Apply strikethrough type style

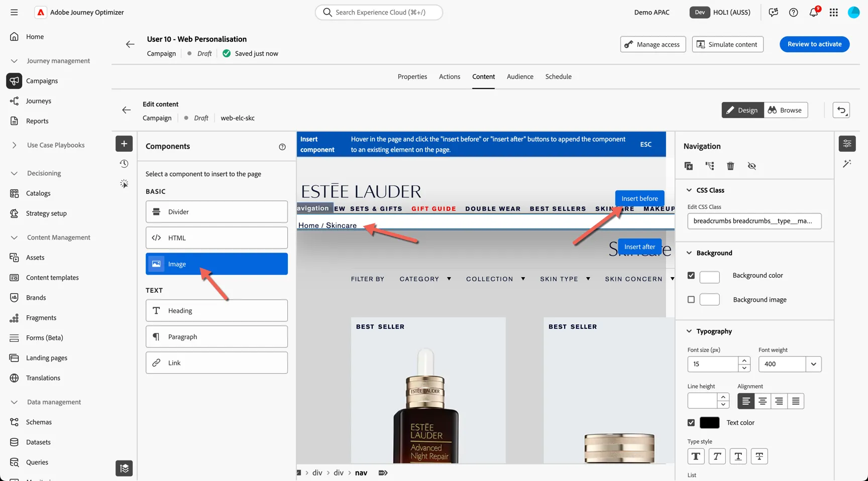759,456
